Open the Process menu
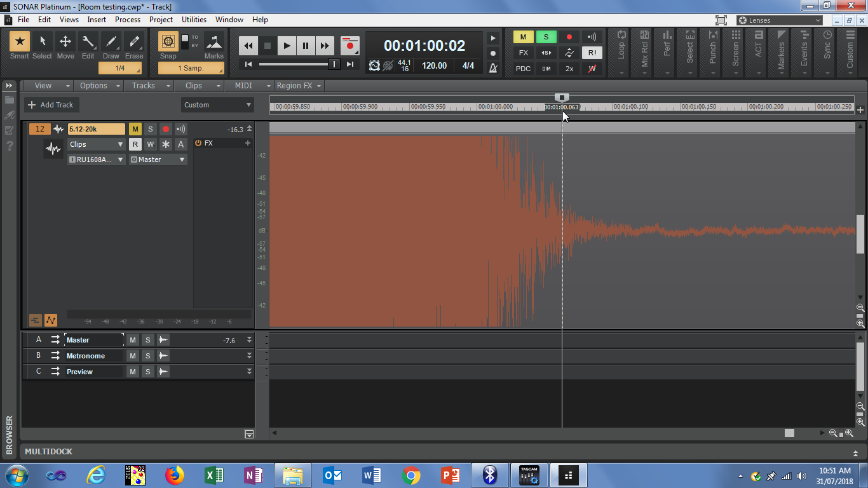868x488 pixels. click(128, 20)
